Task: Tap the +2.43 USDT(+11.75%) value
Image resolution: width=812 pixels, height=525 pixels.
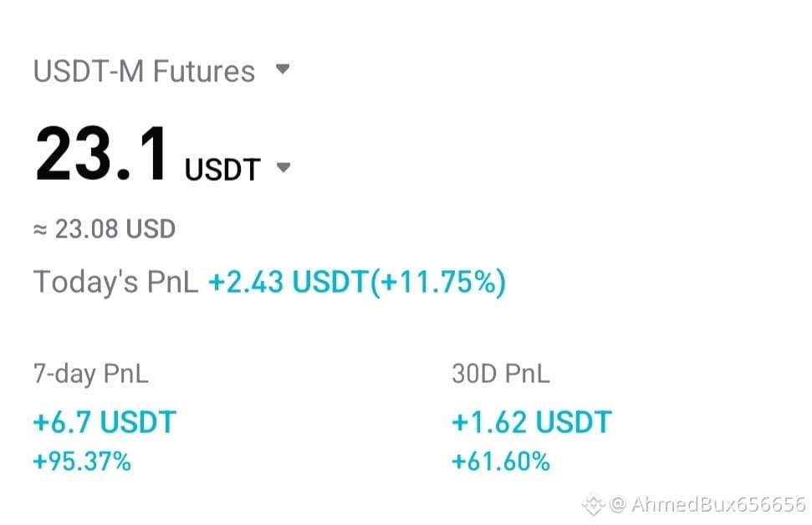Action: pos(357,283)
